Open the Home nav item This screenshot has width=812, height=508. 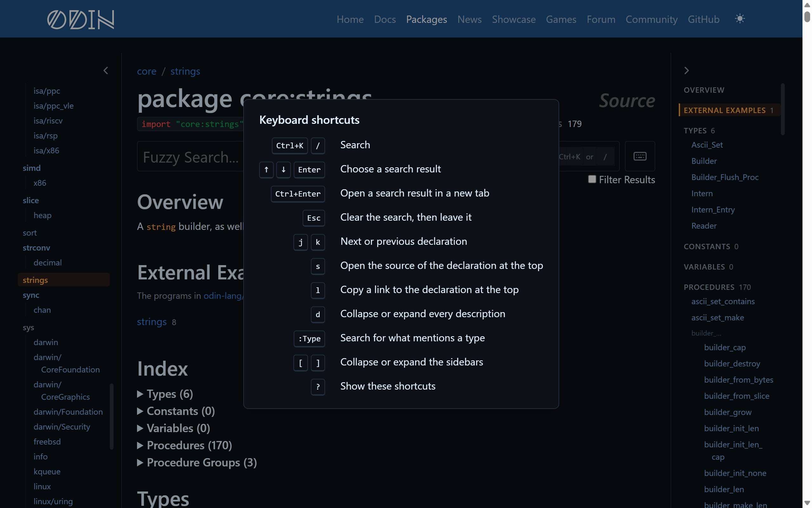[350, 19]
